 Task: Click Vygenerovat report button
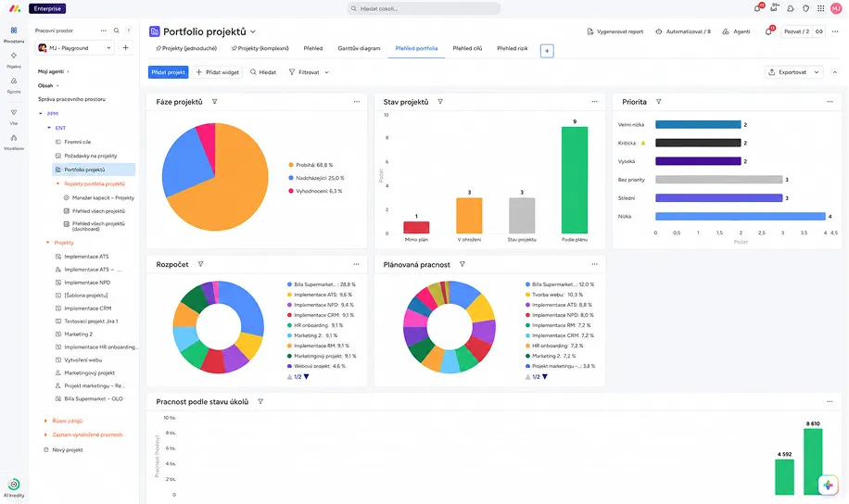tap(615, 31)
